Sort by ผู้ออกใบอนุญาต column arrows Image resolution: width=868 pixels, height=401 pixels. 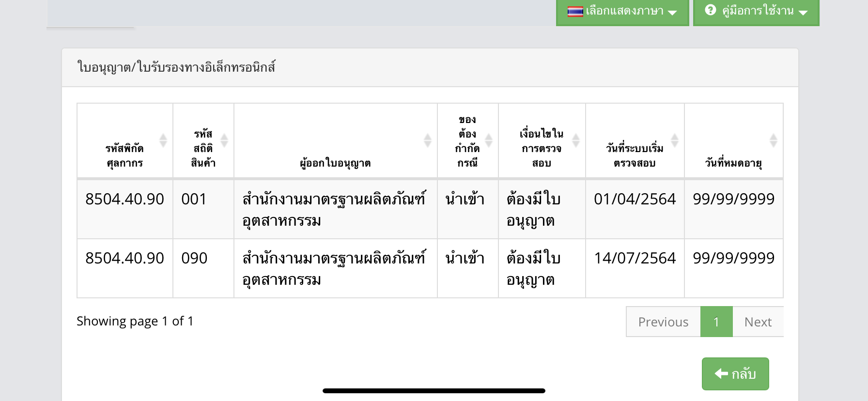pyautogui.click(x=428, y=140)
